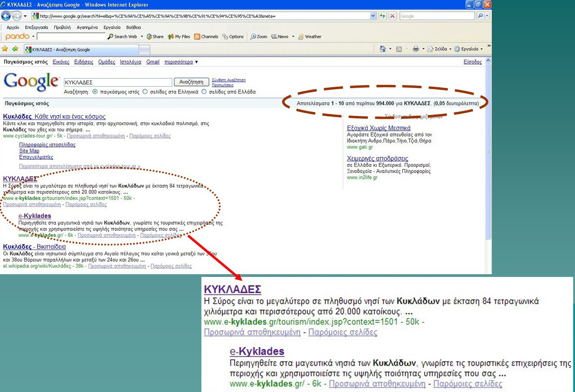Screen dimensions: 575x392
Task: Open the Print button dropdown arrow
Action: coord(423,49)
